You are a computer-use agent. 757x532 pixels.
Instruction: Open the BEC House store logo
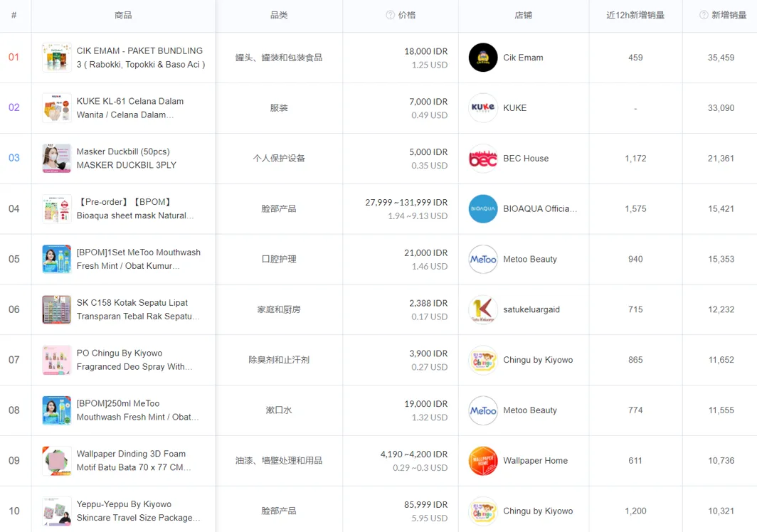[483, 159]
